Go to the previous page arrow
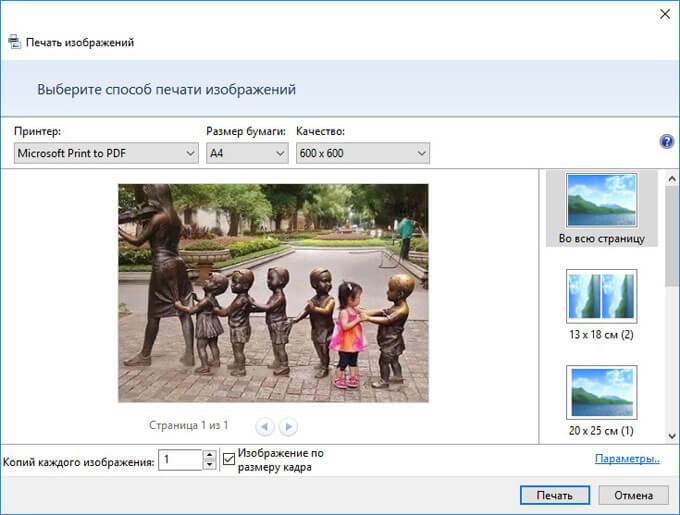 (x=265, y=427)
